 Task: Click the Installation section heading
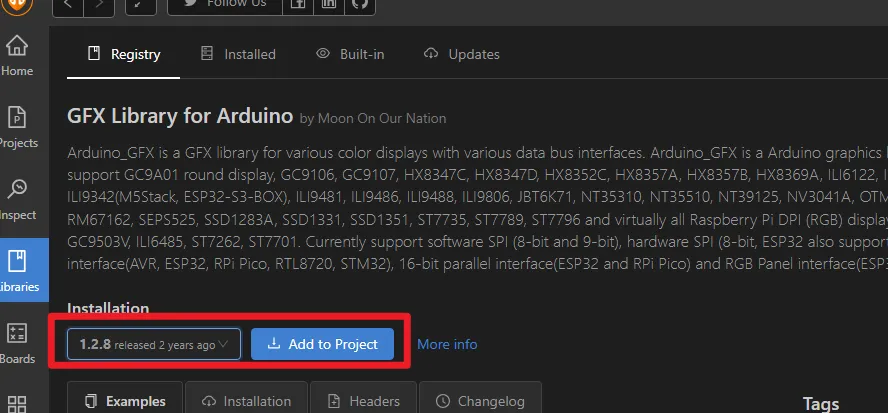pyautogui.click(x=108, y=309)
